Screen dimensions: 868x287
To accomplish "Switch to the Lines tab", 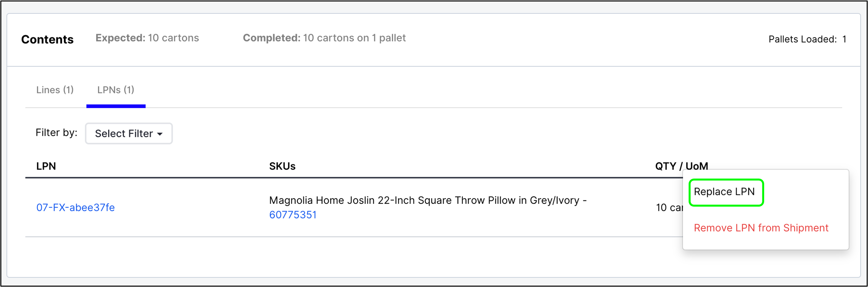I will (55, 90).
